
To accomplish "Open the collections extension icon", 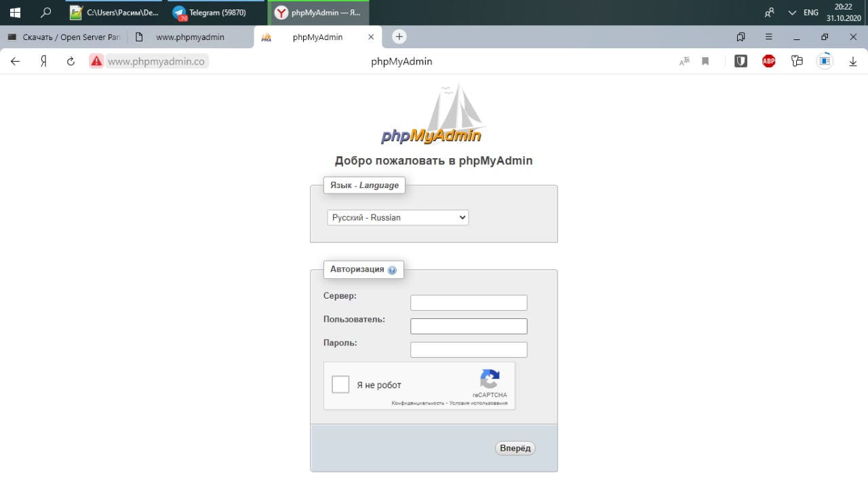I will pos(797,61).
